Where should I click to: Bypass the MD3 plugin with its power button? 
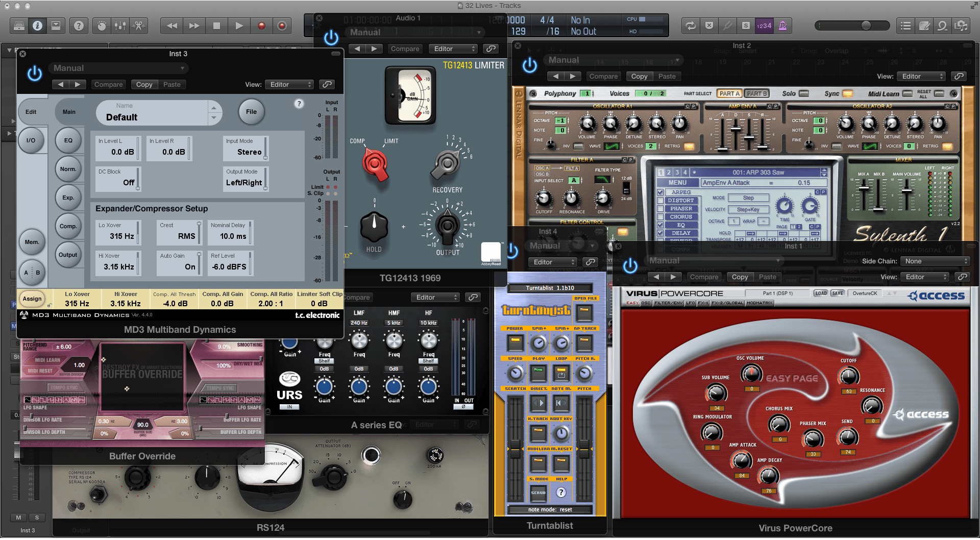[35, 74]
